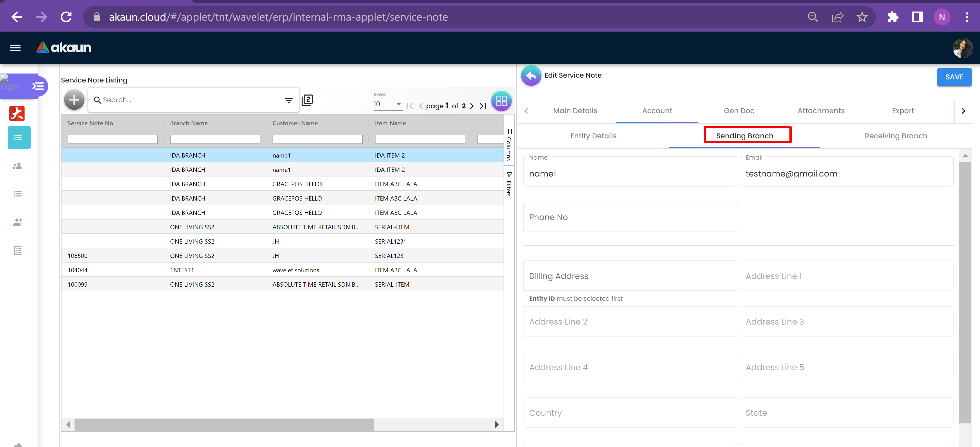Switch to the Receiving Branch tab
The height and width of the screenshot is (447, 980).
[895, 136]
